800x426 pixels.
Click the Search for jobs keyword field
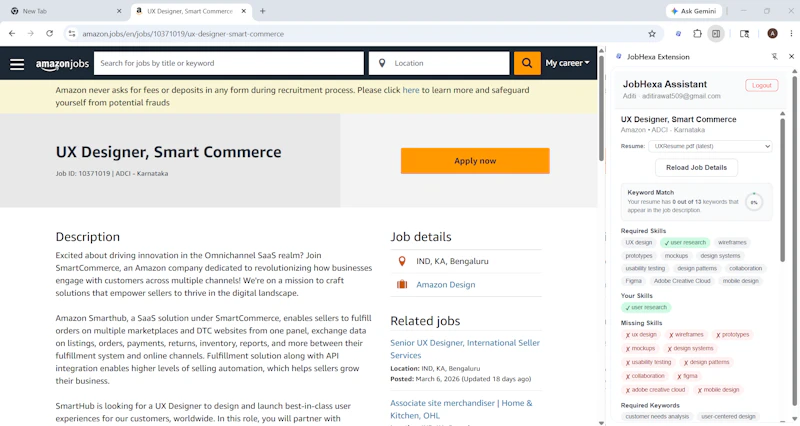(x=229, y=63)
